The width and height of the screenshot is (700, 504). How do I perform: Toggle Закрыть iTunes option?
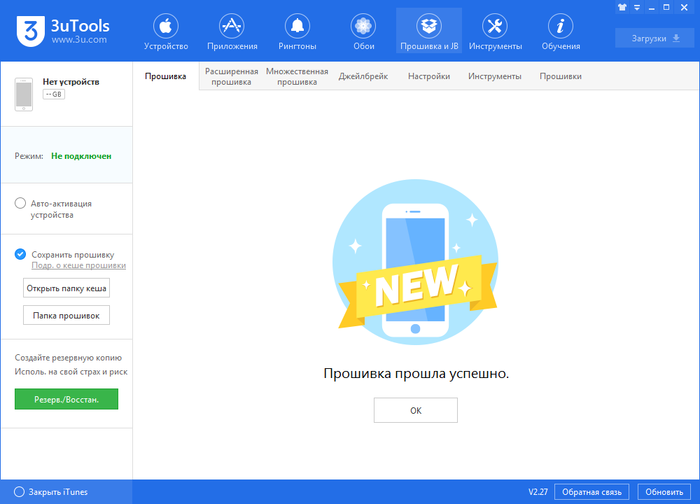[x=19, y=492]
